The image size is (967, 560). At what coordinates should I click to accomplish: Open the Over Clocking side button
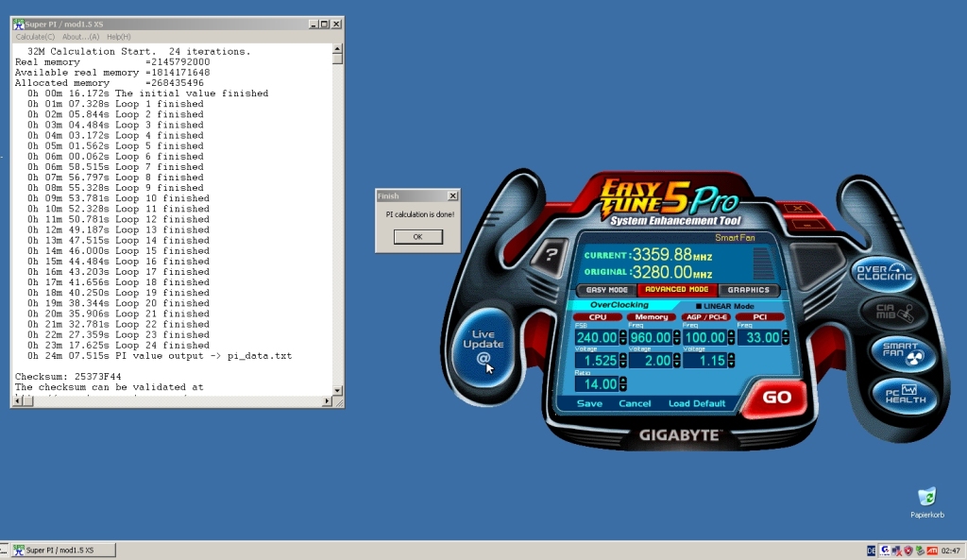(x=884, y=272)
